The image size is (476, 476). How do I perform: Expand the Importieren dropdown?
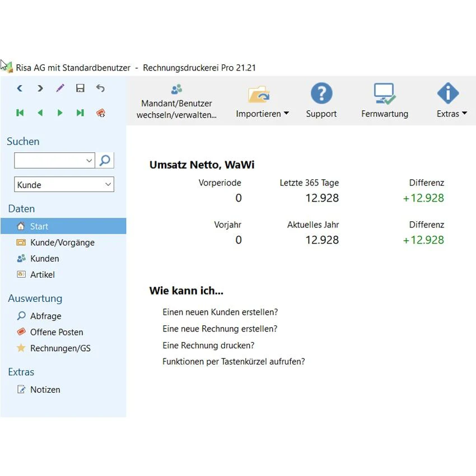point(262,101)
